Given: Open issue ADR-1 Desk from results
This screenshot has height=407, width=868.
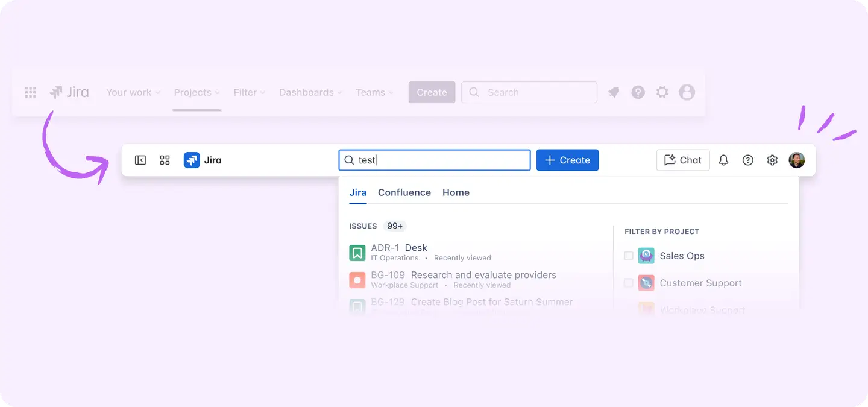Looking at the screenshot, I should tap(400, 247).
